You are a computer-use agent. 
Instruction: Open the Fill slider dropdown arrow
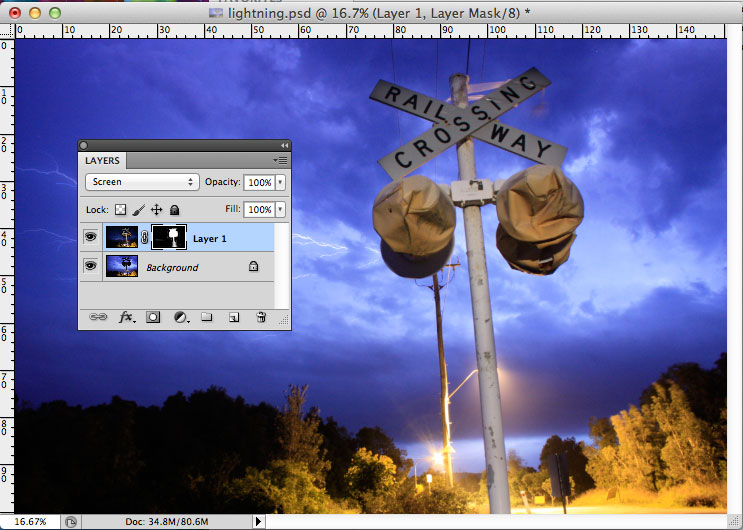point(279,210)
